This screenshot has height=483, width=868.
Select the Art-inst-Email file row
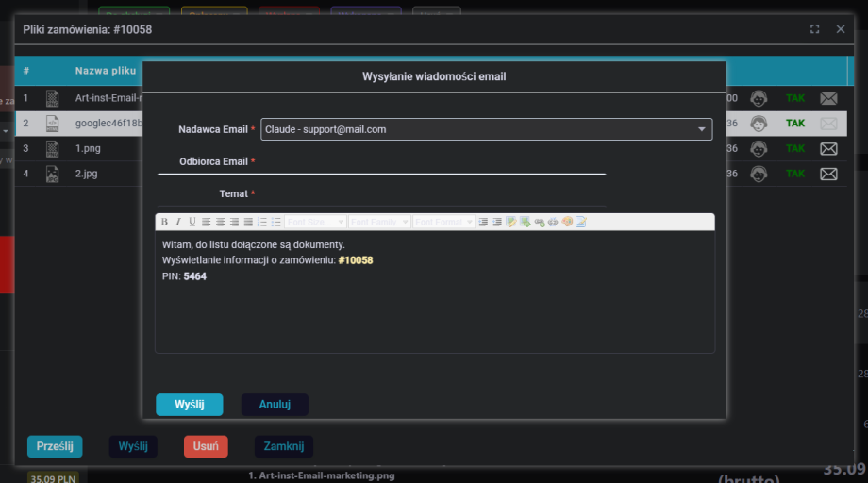pyautogui.click(x=104, y=98)
